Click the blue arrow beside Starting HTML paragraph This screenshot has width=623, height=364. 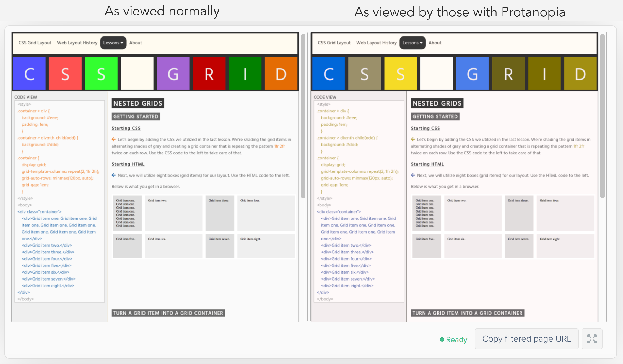114,175
